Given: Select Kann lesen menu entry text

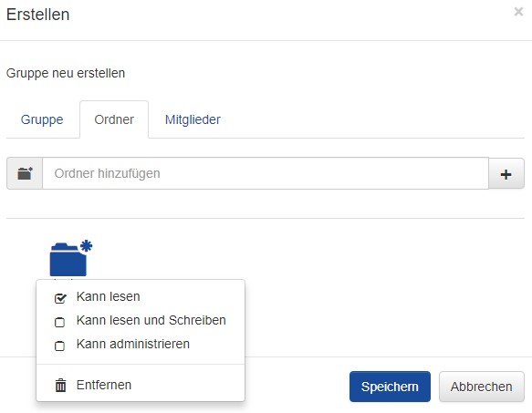Looking at the screenshot, I should (109, 296).
